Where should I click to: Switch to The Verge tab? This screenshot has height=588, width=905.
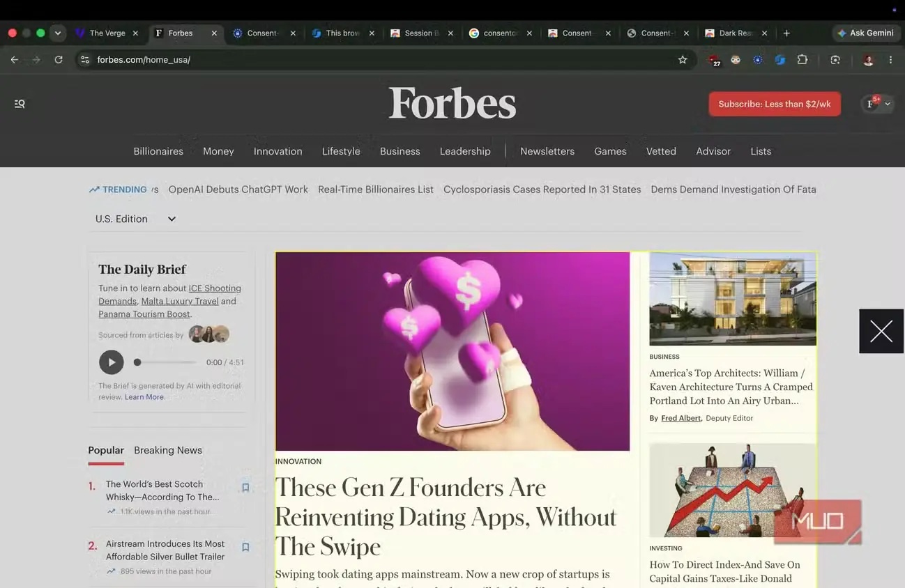pyautogui.click(x=107, y=33)
